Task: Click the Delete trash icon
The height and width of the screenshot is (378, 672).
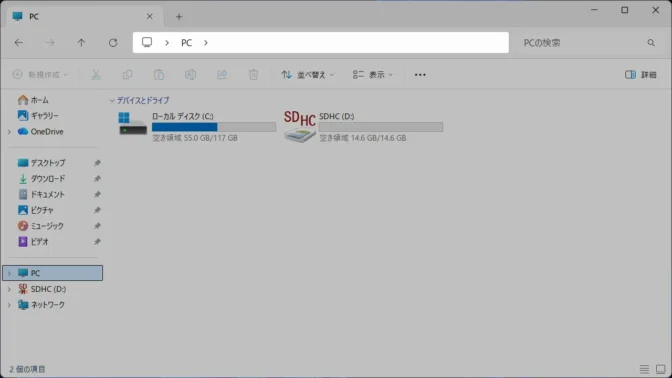Action: pyautogui.click(x=253, y=75)
